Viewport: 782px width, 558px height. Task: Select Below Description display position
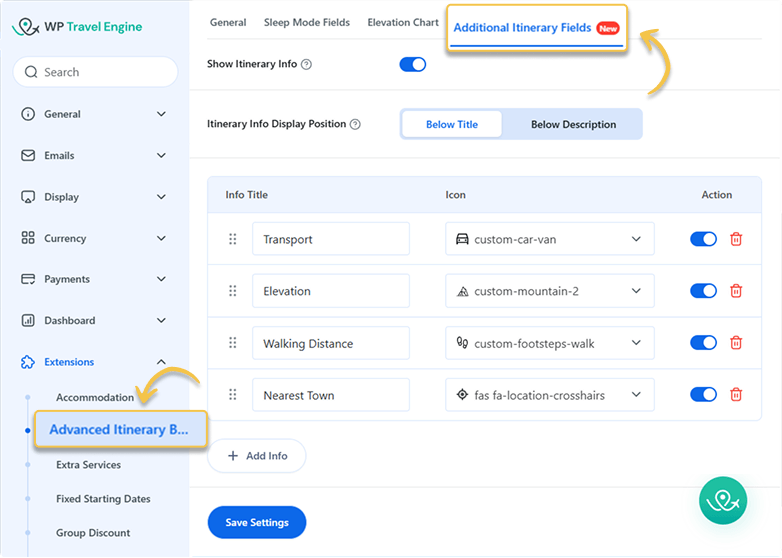(x=573, y=125)
